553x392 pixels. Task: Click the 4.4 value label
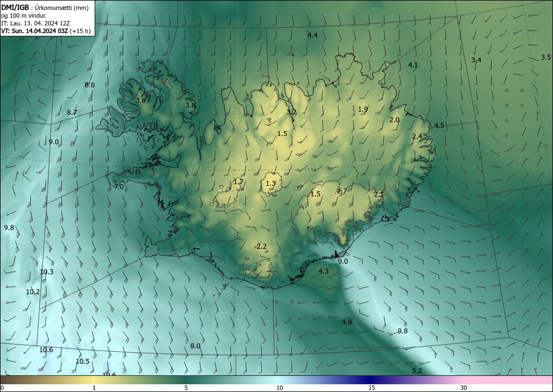[312, 35]
